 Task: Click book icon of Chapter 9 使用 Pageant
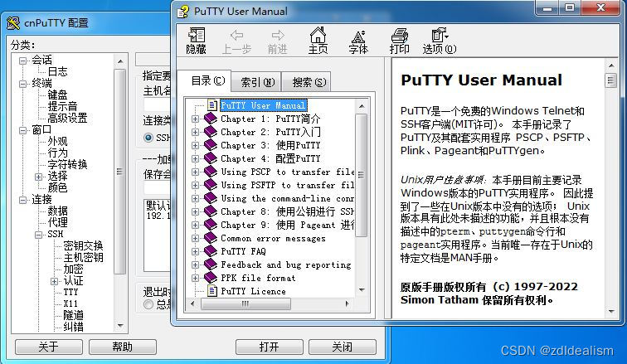pyautogui.click(x=211, y=225)
